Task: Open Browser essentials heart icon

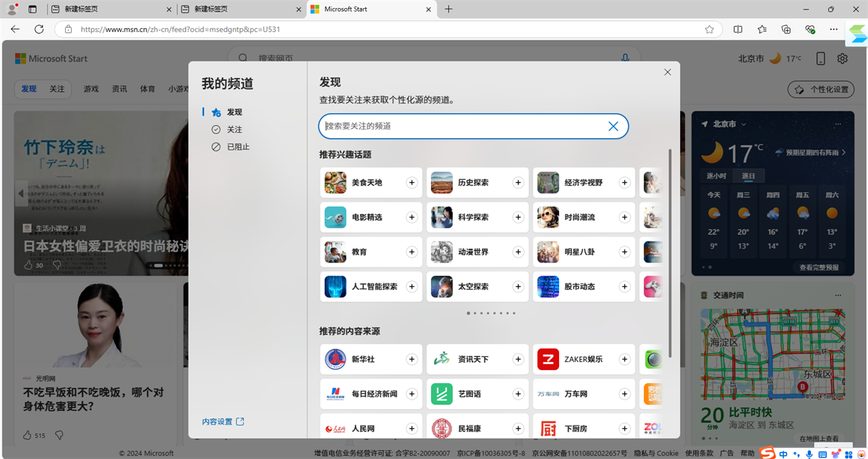Action: 810,30
